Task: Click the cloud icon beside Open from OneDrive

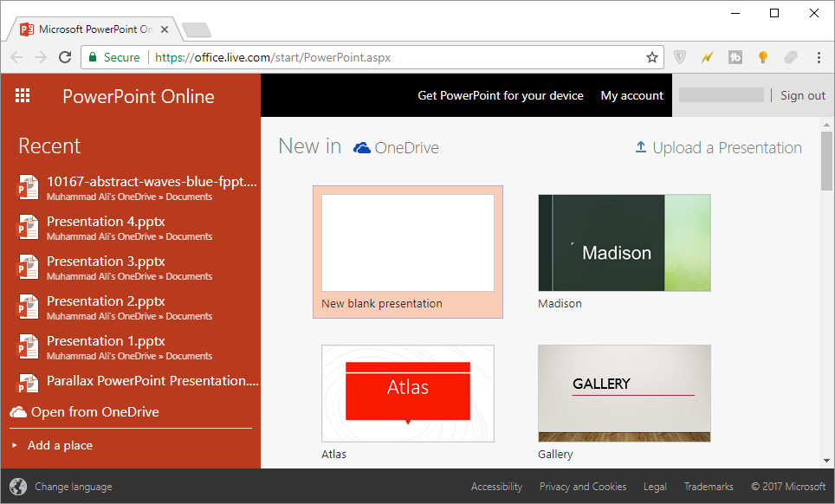Action: click(18, 412)
